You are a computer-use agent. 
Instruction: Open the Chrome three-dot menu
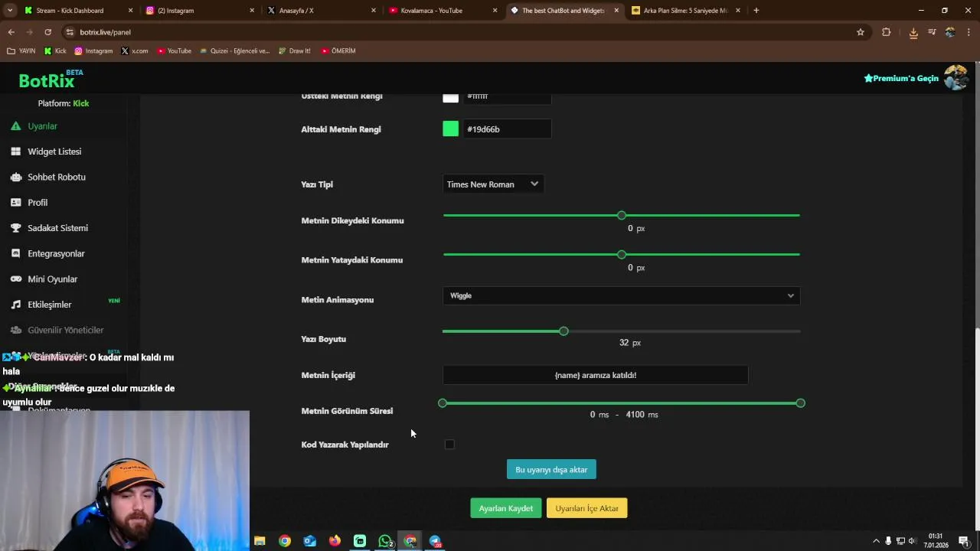point(969,32)
